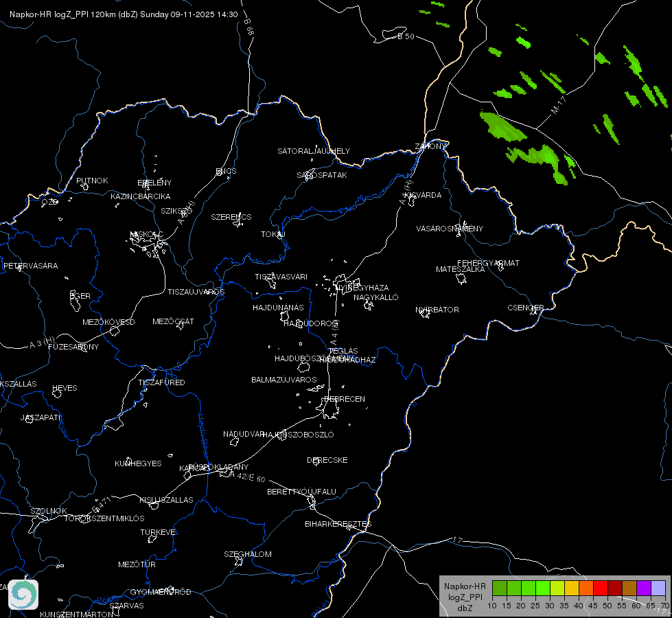Click the 'B 50' road label
Viewport: 672px width, 618px height.
(406, 36)
